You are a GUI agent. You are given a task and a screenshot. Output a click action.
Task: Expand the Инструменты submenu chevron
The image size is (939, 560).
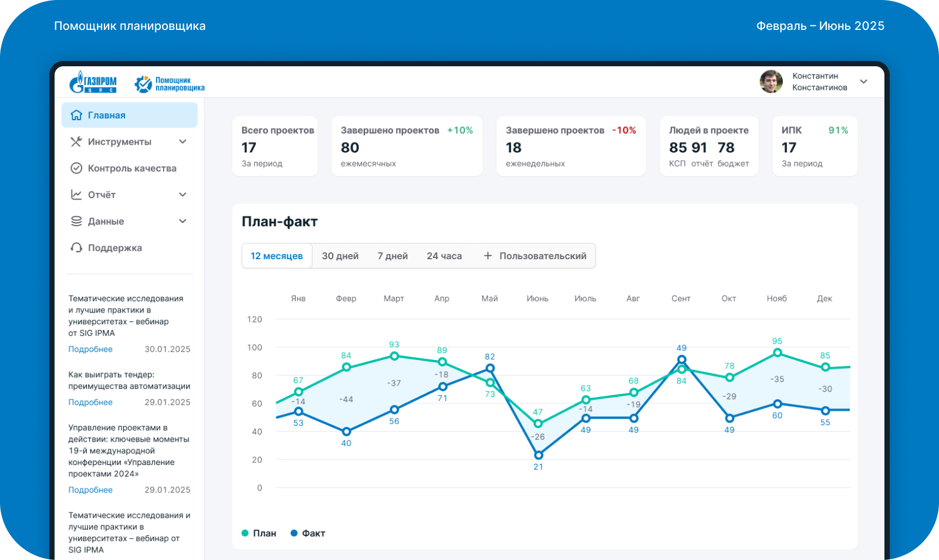183,142
